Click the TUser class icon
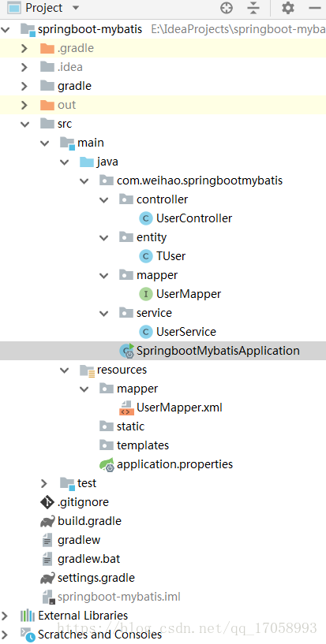326x644 pixels. pos(146,256)
